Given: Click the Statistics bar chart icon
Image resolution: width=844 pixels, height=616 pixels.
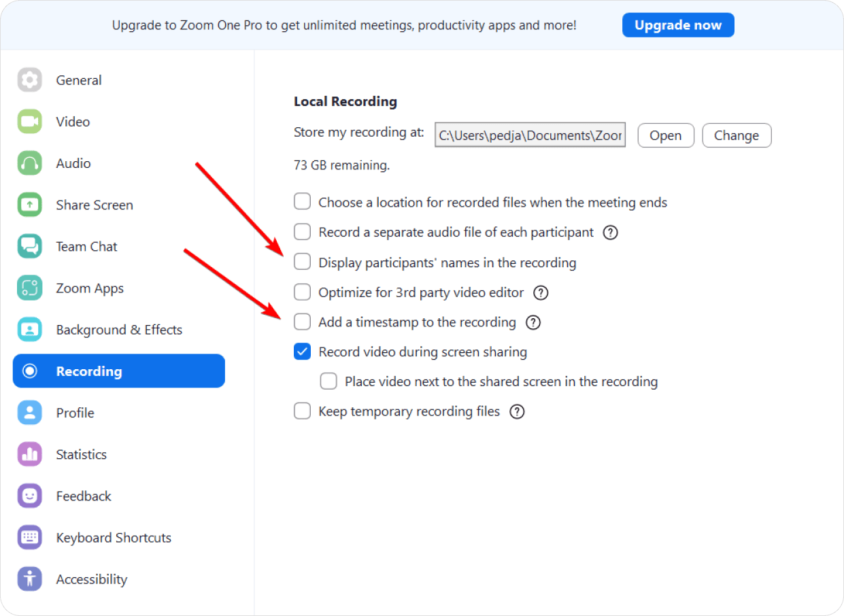Looking at the screenshot, I should pos(30,454).
